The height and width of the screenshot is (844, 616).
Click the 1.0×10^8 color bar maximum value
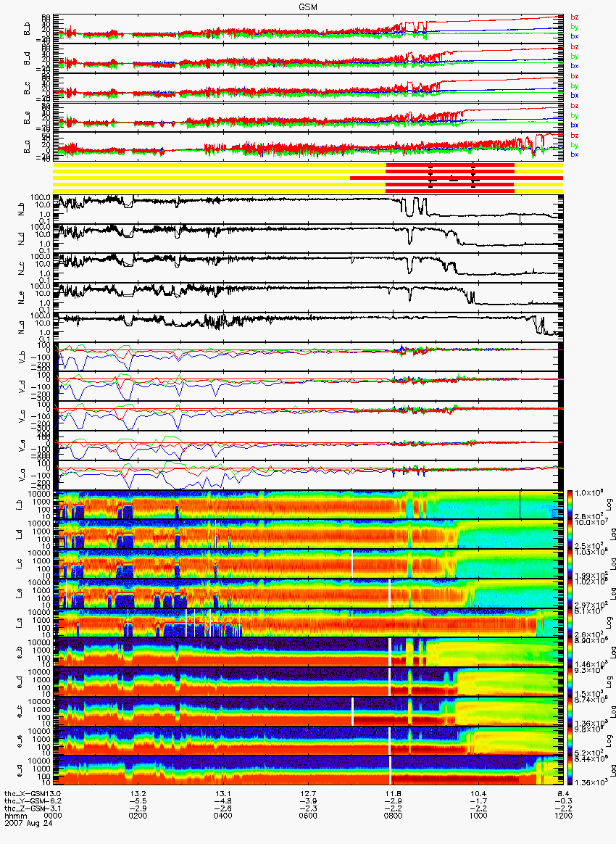[x=590, y=493]
